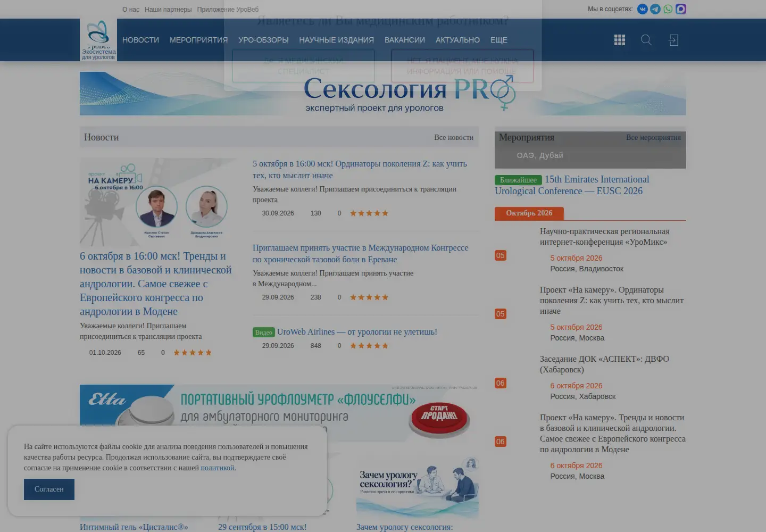Viewport: 766px width, 532px height.
Task: Open the 15th Emirates International Urological Conference link
Action: 572,185
